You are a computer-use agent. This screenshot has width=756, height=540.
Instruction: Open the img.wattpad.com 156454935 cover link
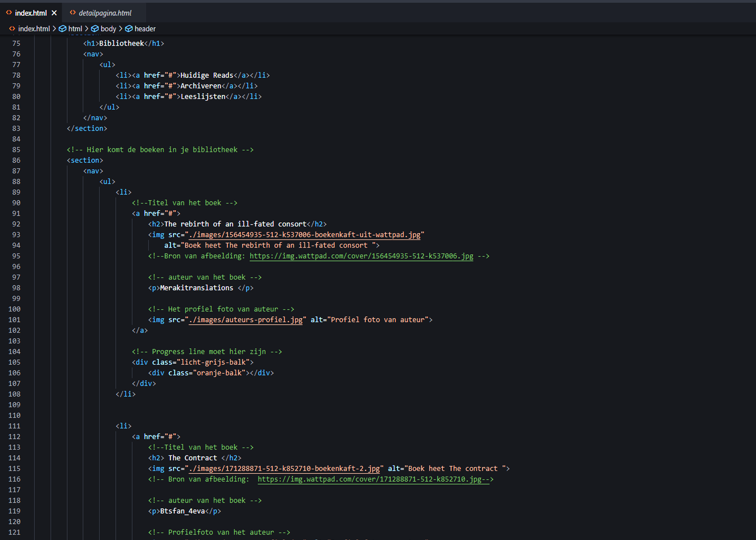point(361,256)
